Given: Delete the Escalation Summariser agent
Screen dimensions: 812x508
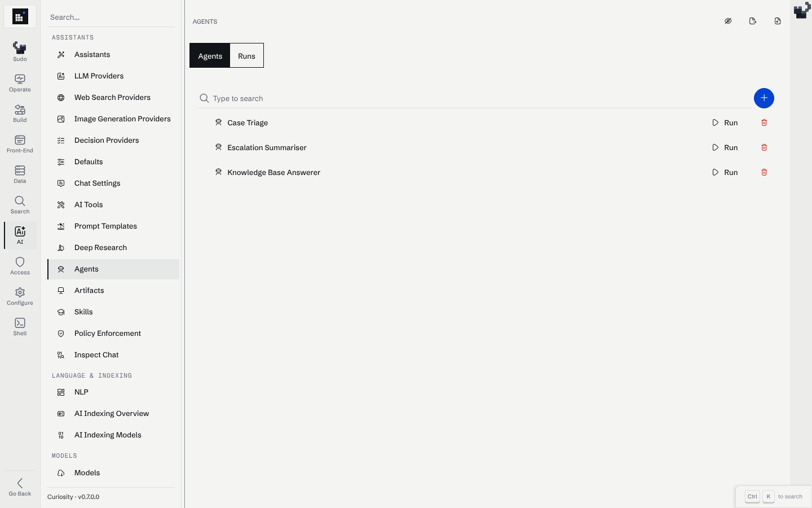Looking at the screenshot, I should coord(764,147).
